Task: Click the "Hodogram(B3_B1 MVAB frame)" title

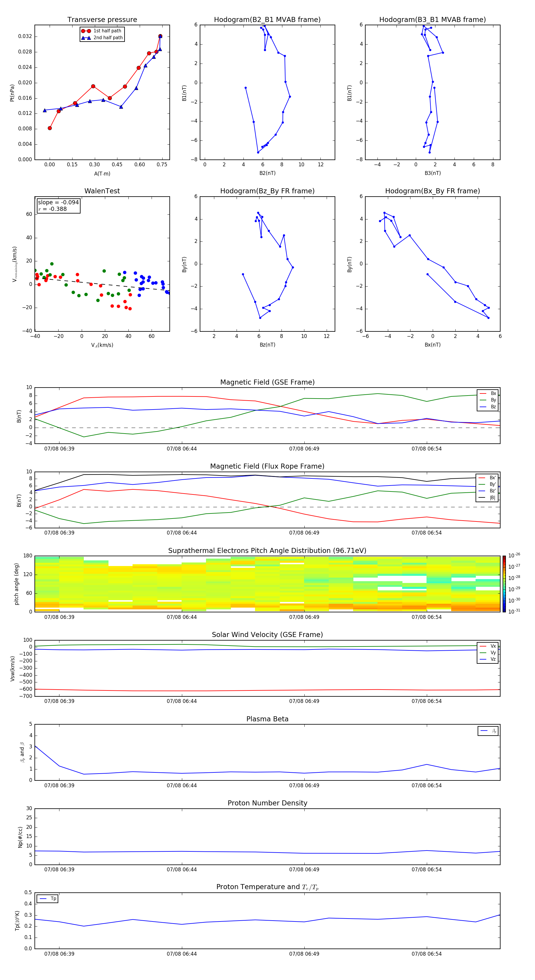Action: point(432,20)
